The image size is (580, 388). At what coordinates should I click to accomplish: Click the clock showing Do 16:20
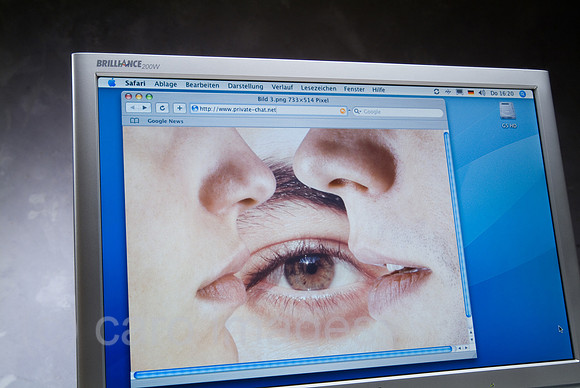coord(502,93)
